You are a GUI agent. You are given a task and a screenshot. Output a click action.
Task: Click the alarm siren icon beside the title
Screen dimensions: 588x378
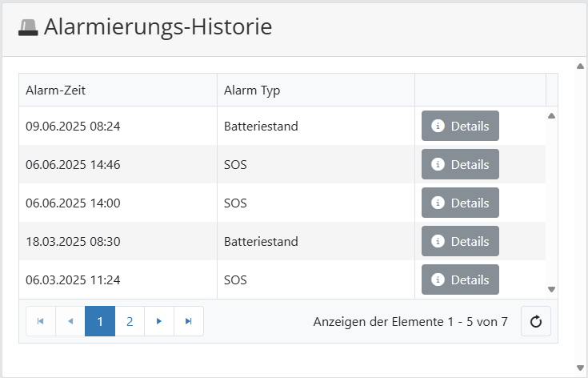pyautogui.click(x=28, y=28)
